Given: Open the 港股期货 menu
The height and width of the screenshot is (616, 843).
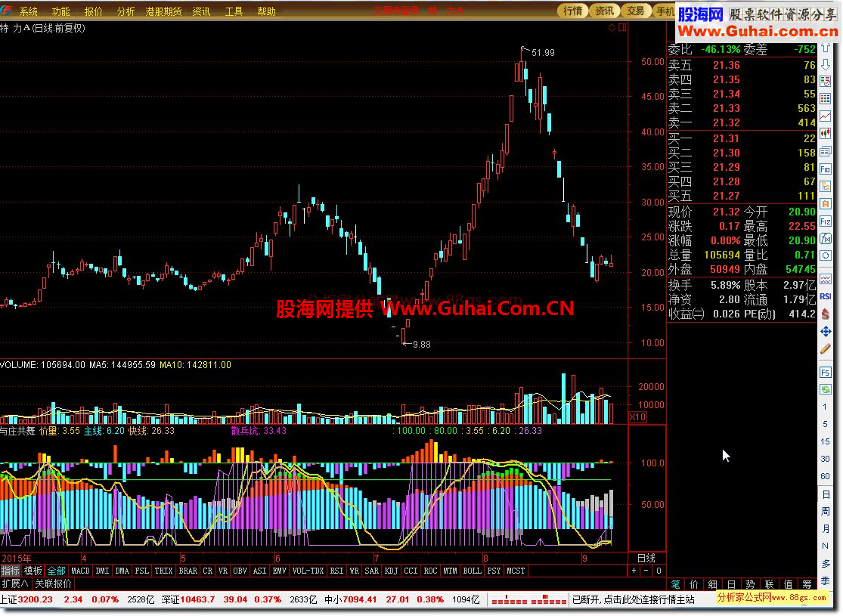Looking at the screenshot, I should (x=163, y=11).
